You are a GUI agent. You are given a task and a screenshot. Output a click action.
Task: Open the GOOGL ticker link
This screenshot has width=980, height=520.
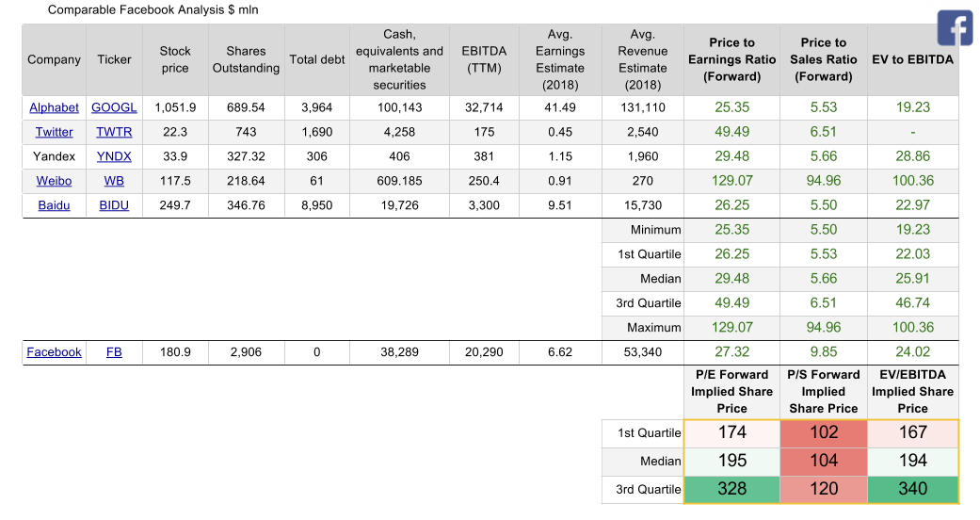point(114,107)
